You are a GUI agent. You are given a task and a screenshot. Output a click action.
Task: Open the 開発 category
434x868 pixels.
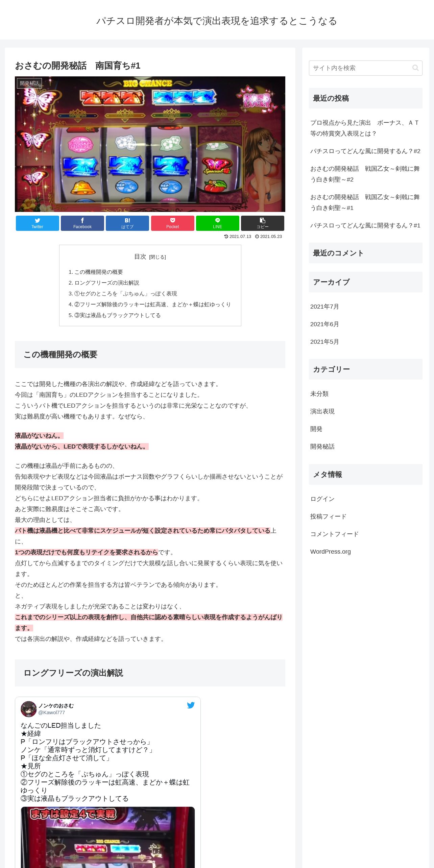[x=316, y=429]
